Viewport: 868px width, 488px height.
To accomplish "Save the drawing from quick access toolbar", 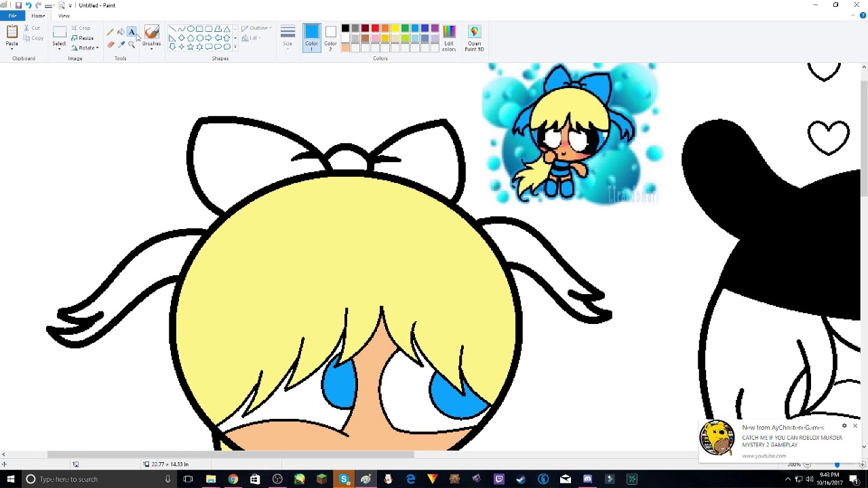I will (x=18, y=5).
